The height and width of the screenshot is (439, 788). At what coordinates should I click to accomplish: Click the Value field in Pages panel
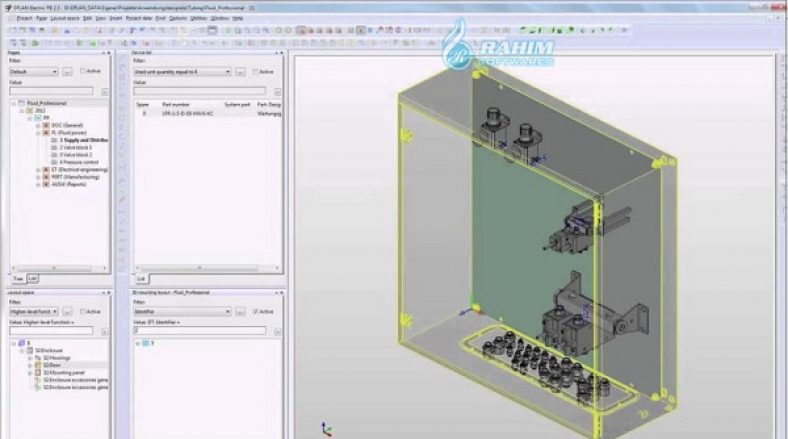pyautogui.click(x=51, y=91)
